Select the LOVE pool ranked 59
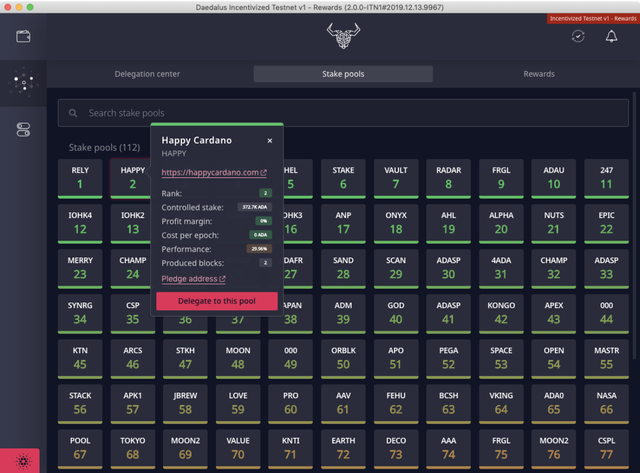This screenshot has width=640, height=473. click(238, 404)
